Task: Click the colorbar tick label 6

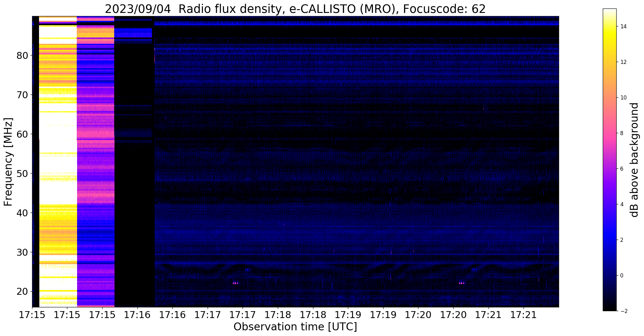Action: (621, 169)
